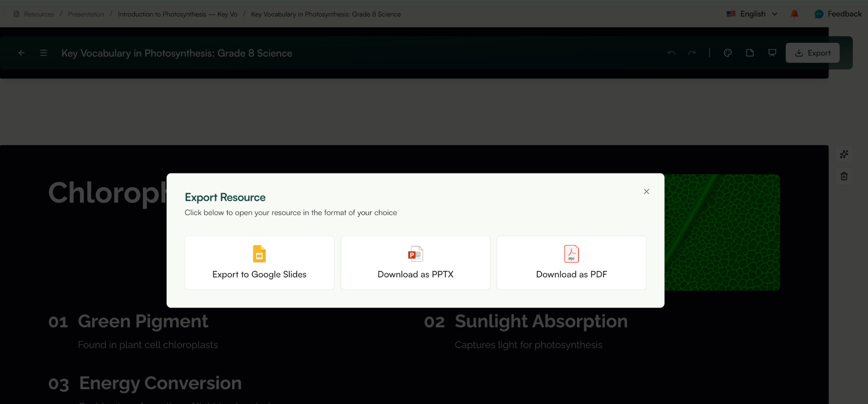Click the page layout document icon
This screenshot has height=404, width=868.
pos(750,53)
